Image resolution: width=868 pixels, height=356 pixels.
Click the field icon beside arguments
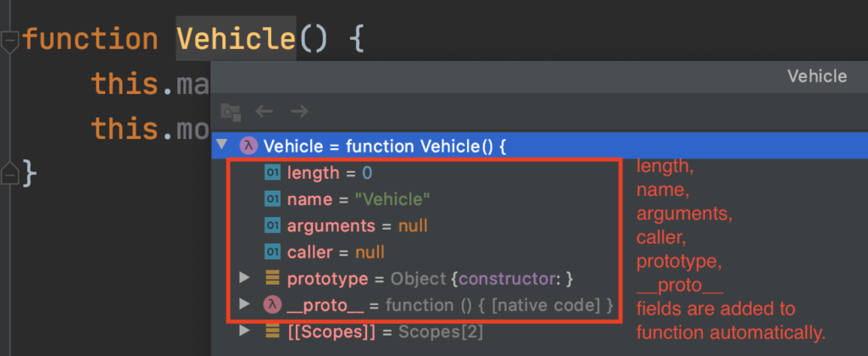coord(272,226)
